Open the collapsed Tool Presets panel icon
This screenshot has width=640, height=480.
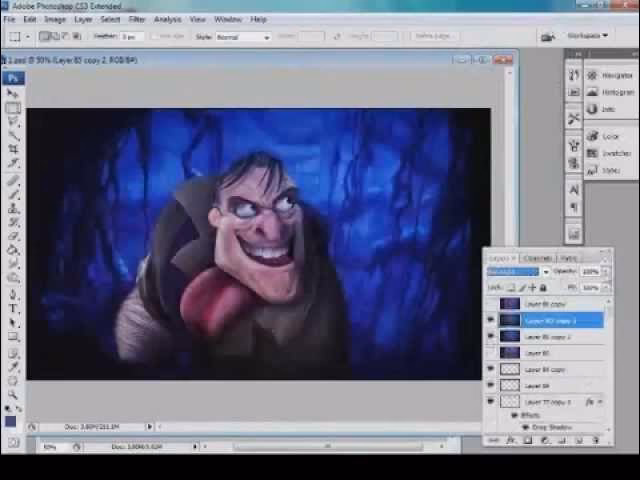click(x=573, y=118)
